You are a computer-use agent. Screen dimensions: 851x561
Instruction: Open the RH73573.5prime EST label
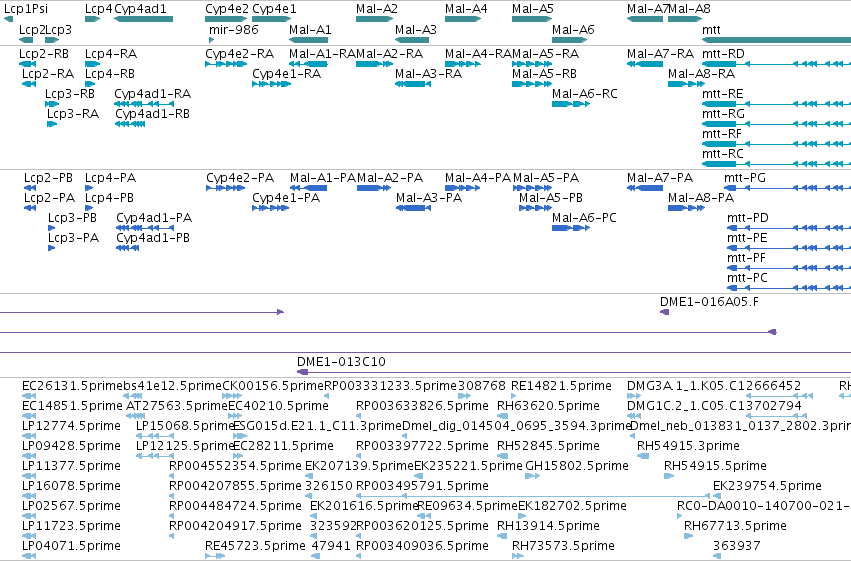(x=563, y=546)
